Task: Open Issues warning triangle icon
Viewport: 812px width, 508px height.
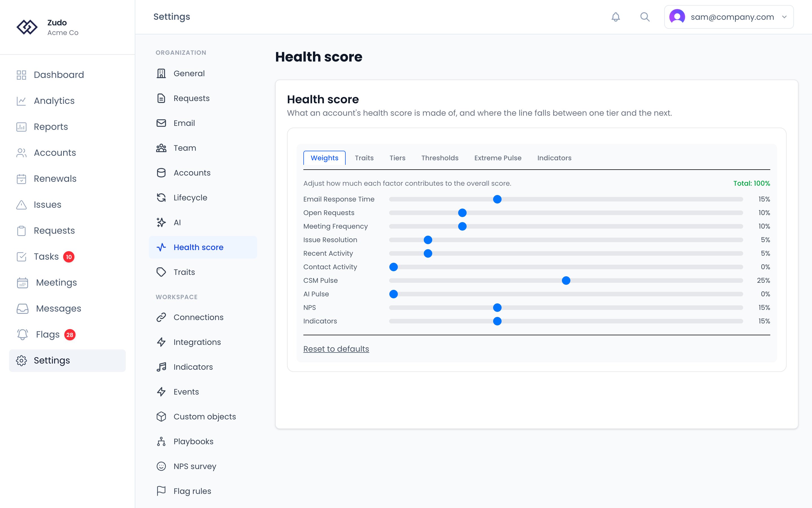Action: coord(21,205)
